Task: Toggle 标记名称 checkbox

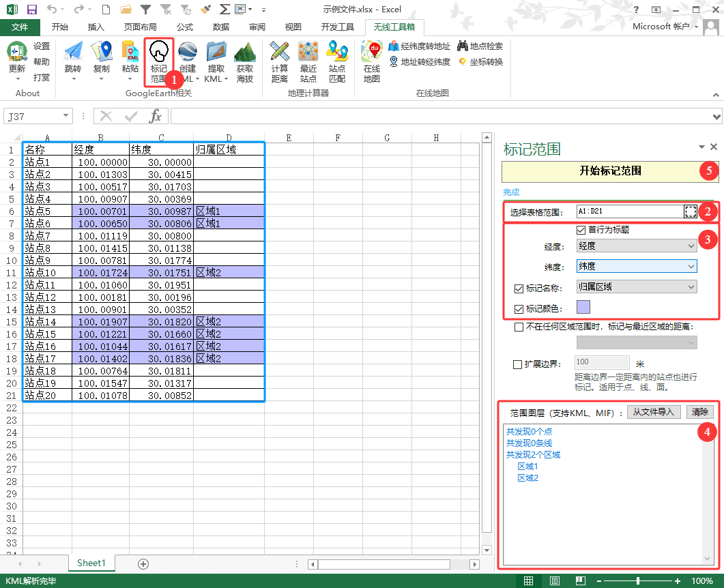Action: pyautogui.click(x=519, y=289)
